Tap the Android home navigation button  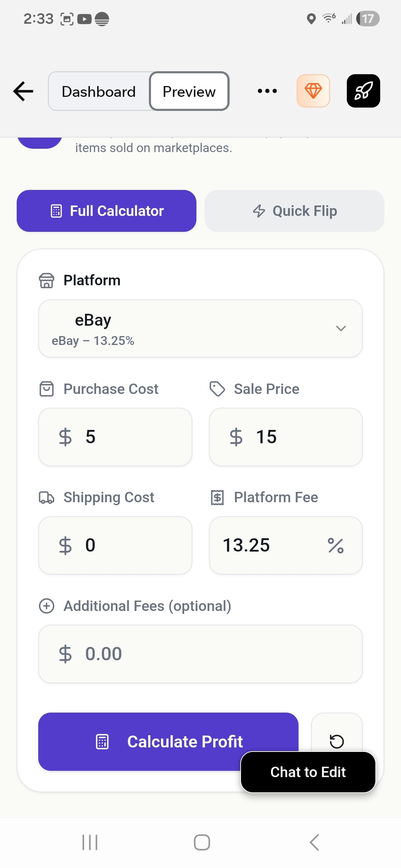click(202, 842)
